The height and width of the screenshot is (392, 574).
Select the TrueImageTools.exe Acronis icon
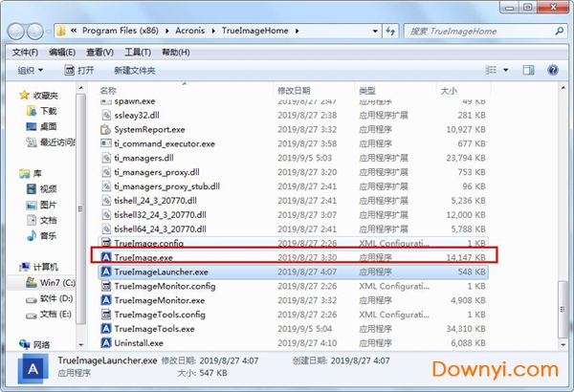click(x=106, y=329)
